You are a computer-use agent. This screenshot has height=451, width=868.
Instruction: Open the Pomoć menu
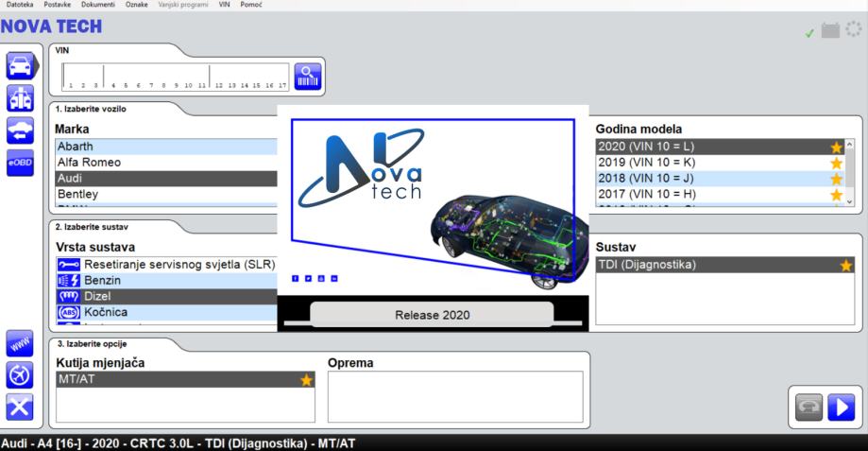tap(251, 5)
